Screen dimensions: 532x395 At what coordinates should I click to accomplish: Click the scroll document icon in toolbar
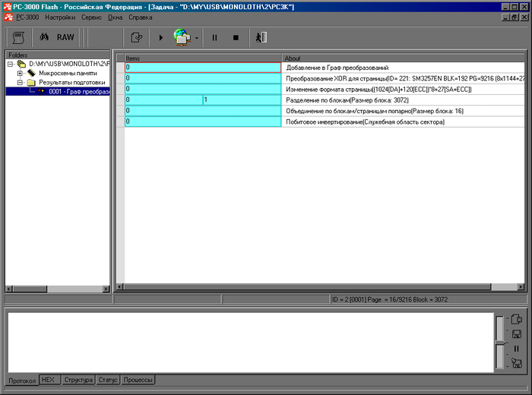point(18,36)
